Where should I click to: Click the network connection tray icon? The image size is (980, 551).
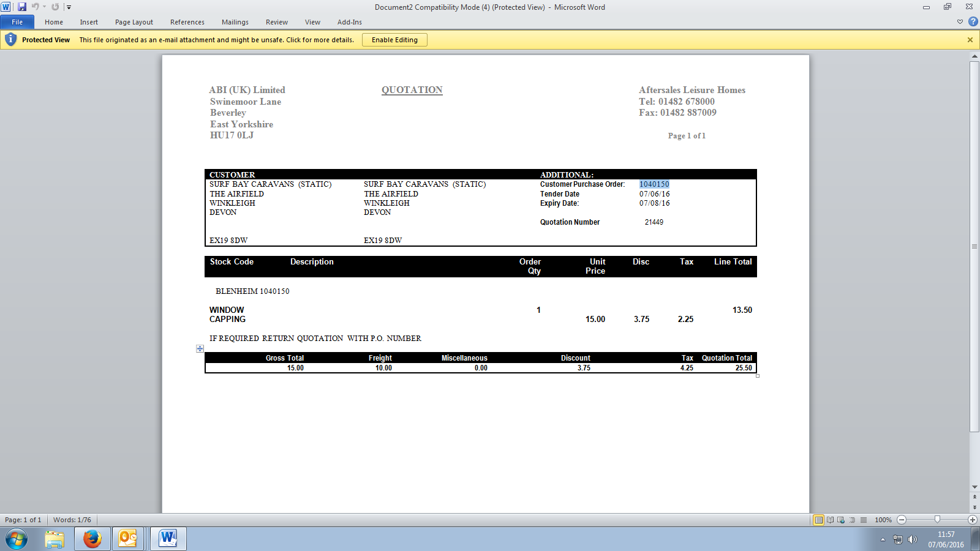pos(898,539)
